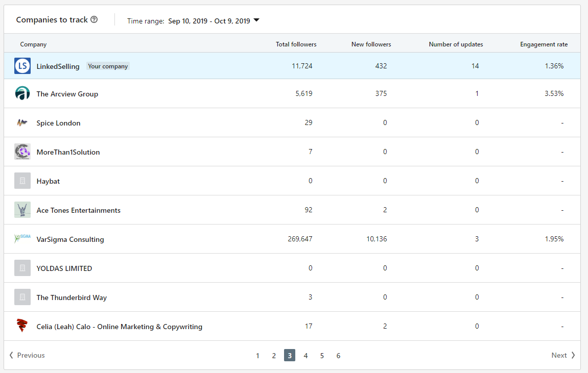Click the Spice London logo
588x373 pixels.
pyautogui.click(x=22, y=122)
